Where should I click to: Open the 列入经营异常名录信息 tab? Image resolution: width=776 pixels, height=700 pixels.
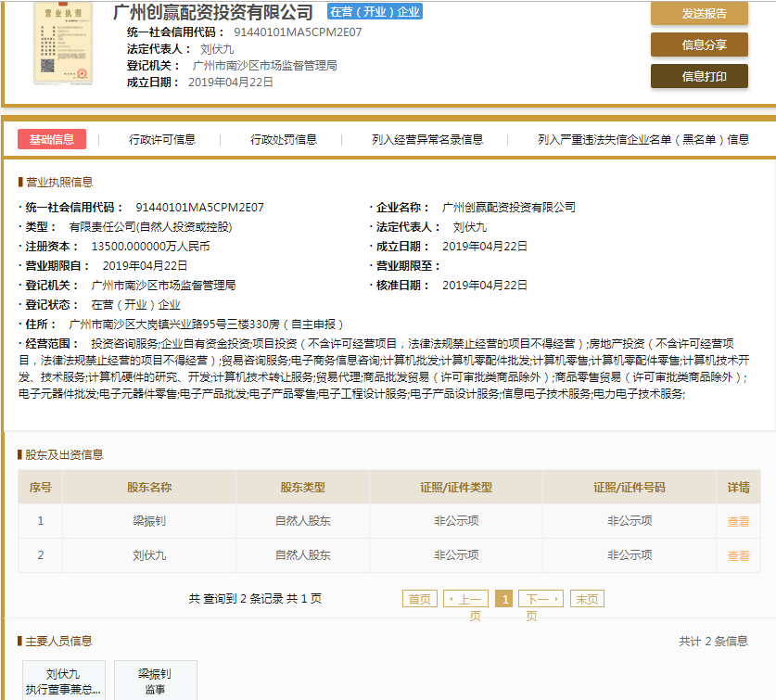coord(427,139)
